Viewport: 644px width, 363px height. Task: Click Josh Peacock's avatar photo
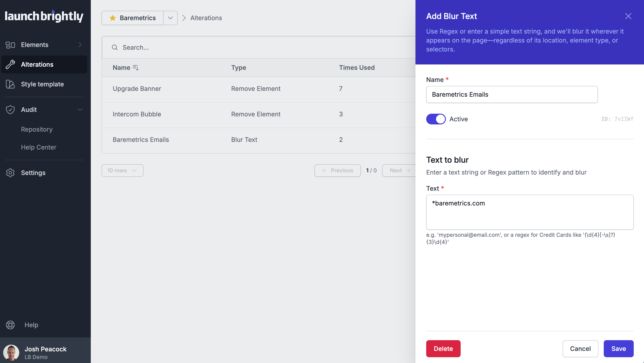click(11, 352)
